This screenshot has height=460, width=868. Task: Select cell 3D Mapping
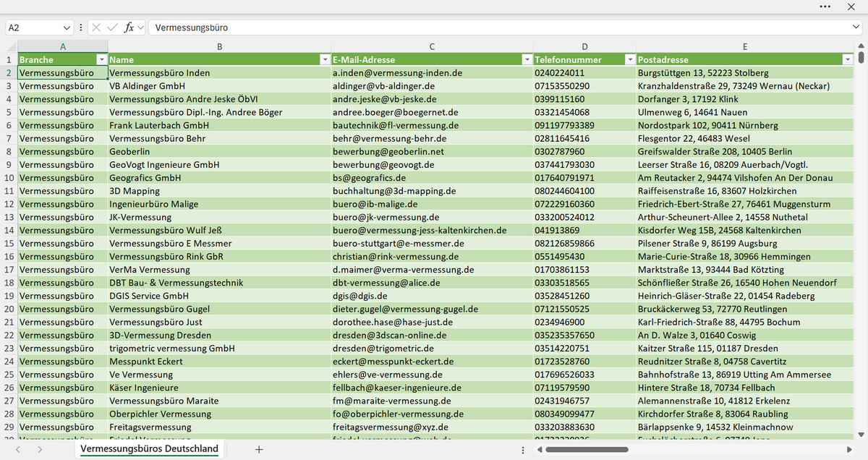click(x=219, y=191)
